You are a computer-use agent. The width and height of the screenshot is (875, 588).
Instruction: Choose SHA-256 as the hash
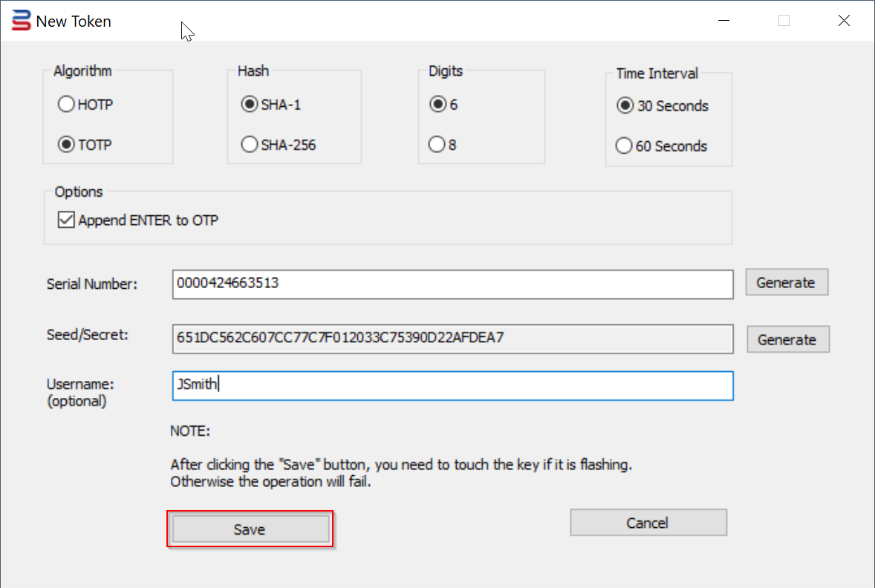[x=250, y=145]
